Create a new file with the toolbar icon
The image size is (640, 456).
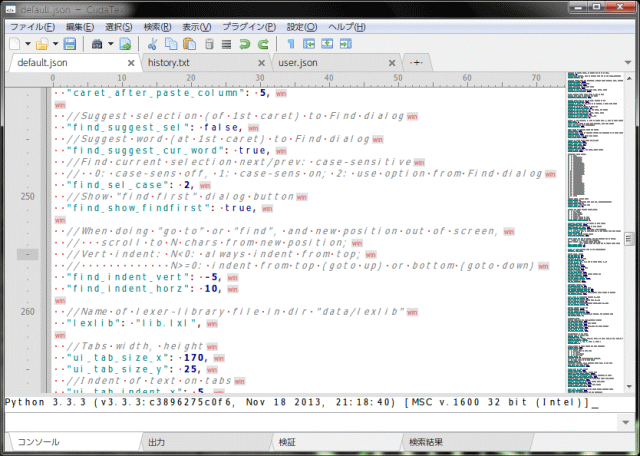[x=15, y=44]
